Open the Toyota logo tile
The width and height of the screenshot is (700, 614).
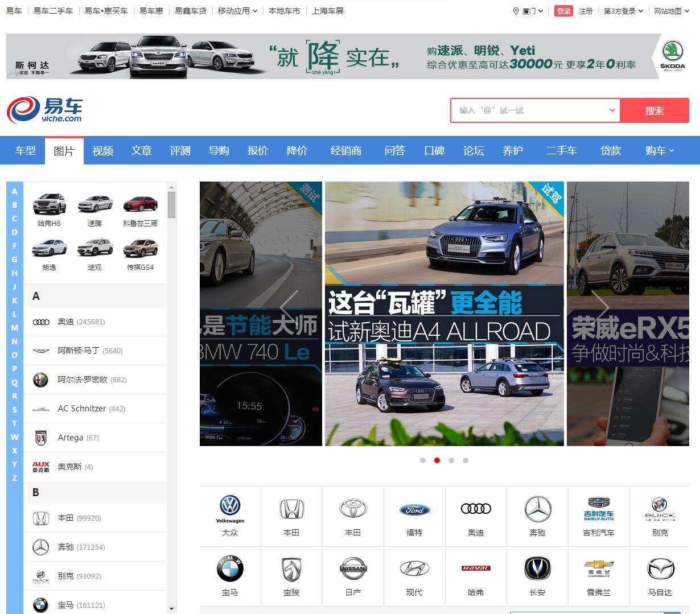pyautogui.click(x=353, y=516)
